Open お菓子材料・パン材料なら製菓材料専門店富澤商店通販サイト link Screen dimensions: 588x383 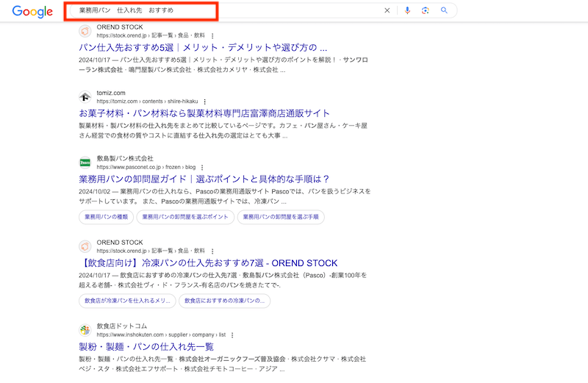coord(204,113)
